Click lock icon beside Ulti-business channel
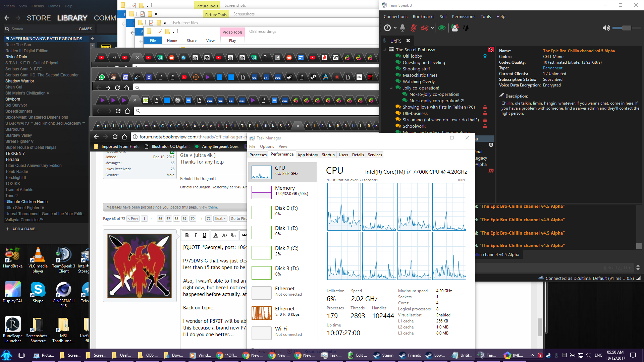The image size is (644, 362). (x=485, y=113)
